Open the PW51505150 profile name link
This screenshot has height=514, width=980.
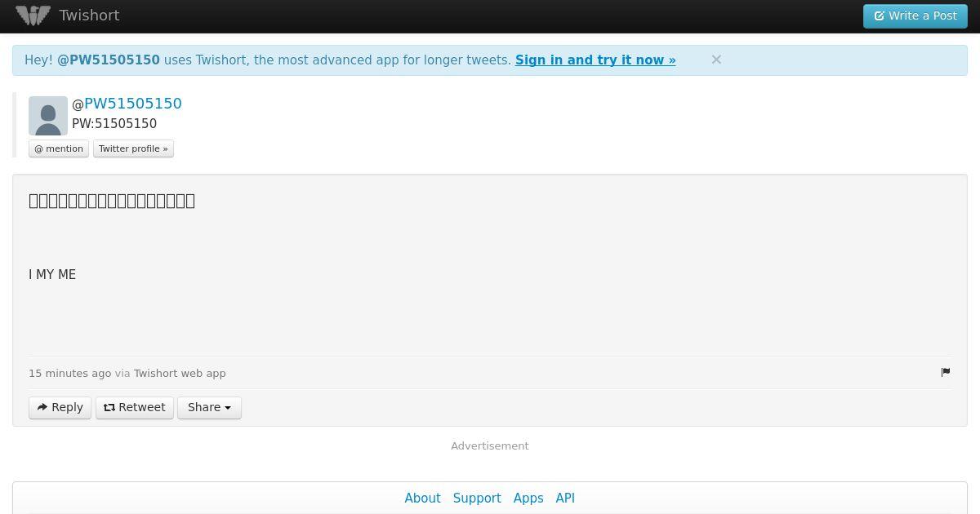133,104
